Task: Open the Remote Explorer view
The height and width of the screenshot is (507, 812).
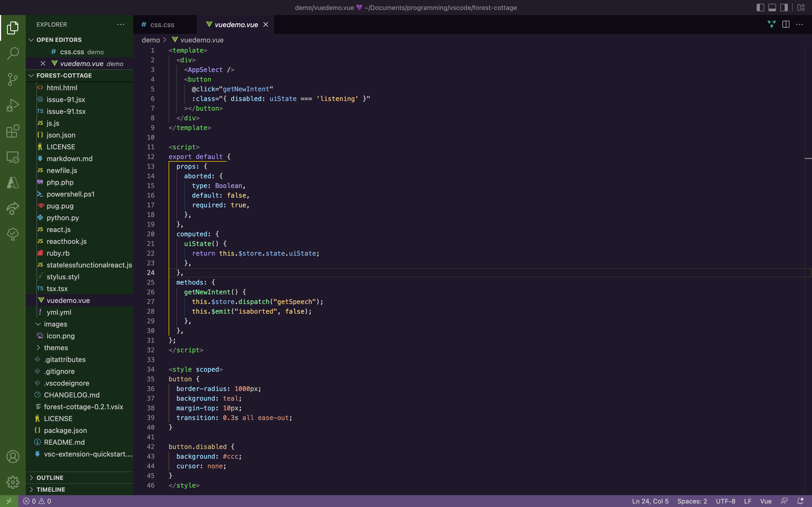Action: (x=13, y=157)
